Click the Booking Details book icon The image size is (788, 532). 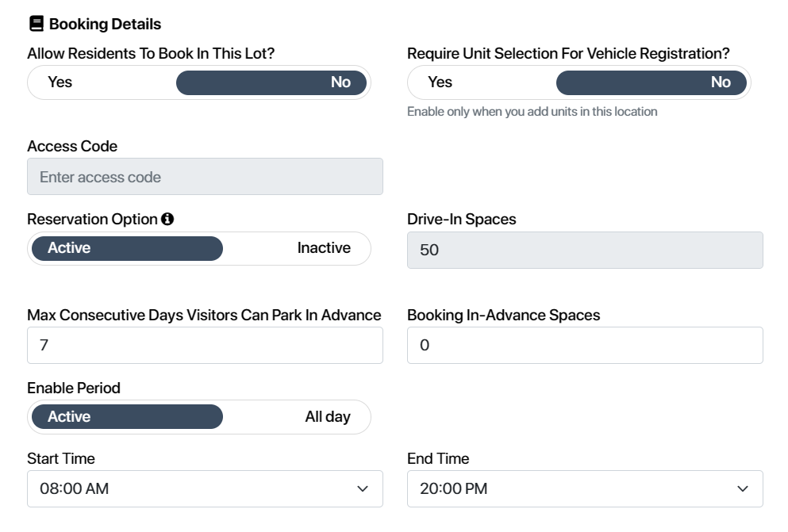(37, 24)
